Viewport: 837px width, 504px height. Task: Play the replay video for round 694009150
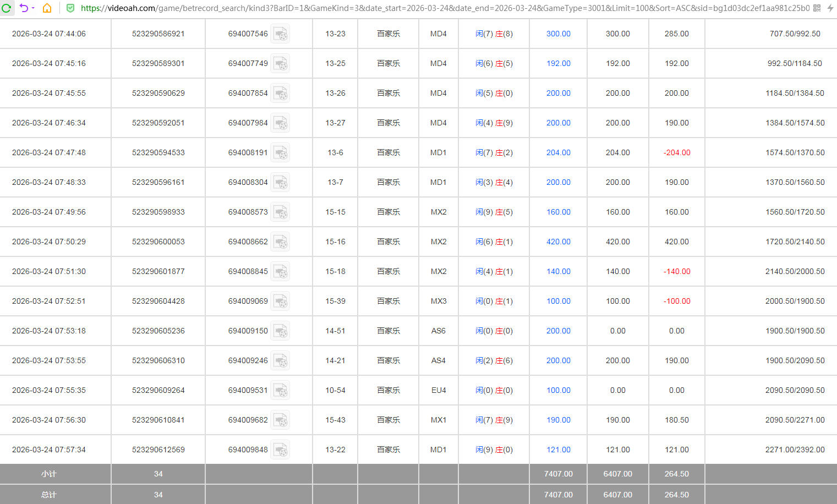[x=280, y=331]
